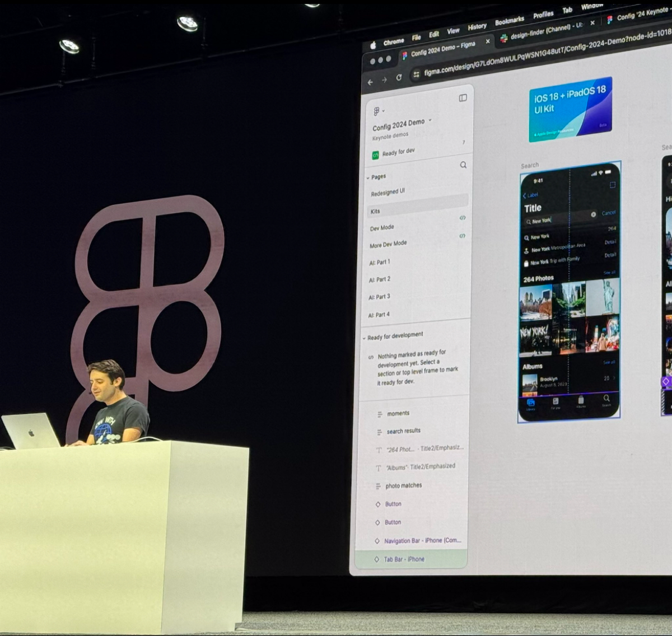Go back in the browser
This screenshot has height=636, width=672.
coord(370,82)
